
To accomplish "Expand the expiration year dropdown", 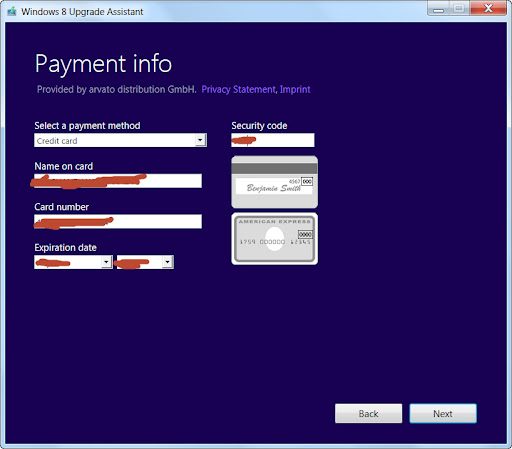I will (x=168, y=262).
